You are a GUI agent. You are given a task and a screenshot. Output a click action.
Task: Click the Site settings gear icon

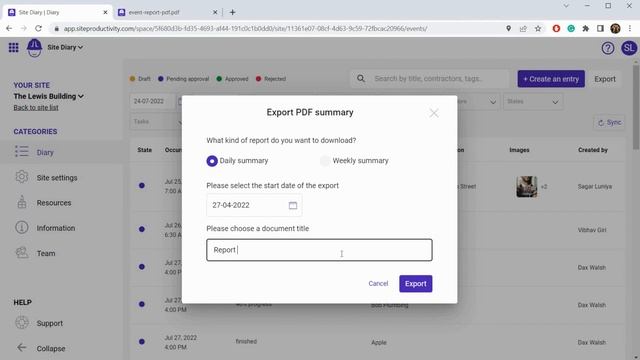22,177
